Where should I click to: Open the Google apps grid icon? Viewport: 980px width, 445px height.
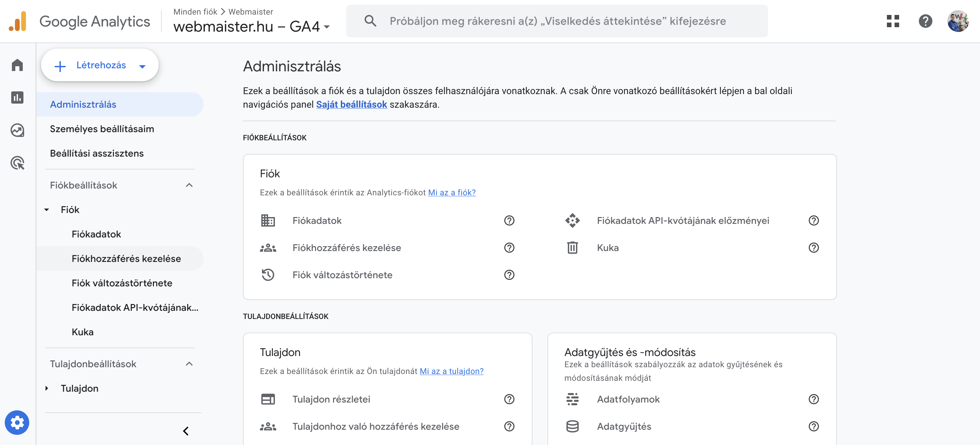point(892,21)
